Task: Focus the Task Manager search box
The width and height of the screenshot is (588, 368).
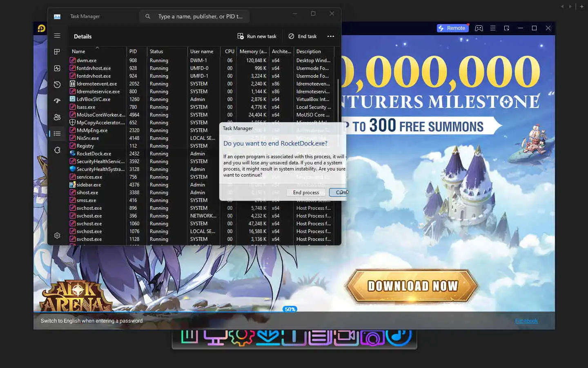Action: [x=194, y=16]
